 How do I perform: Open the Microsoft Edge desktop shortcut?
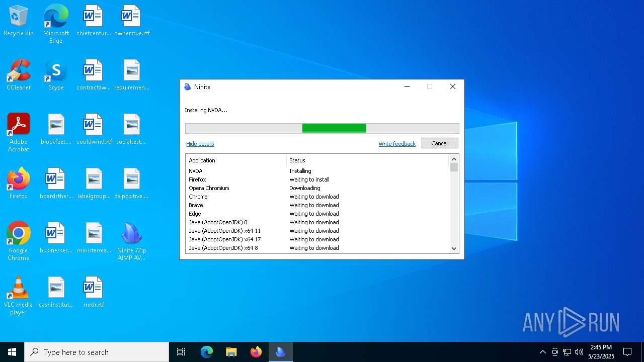pos(56,24)
